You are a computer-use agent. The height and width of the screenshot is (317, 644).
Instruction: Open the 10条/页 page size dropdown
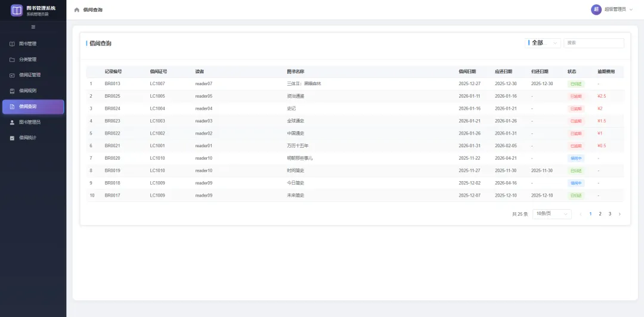(552, 214)
